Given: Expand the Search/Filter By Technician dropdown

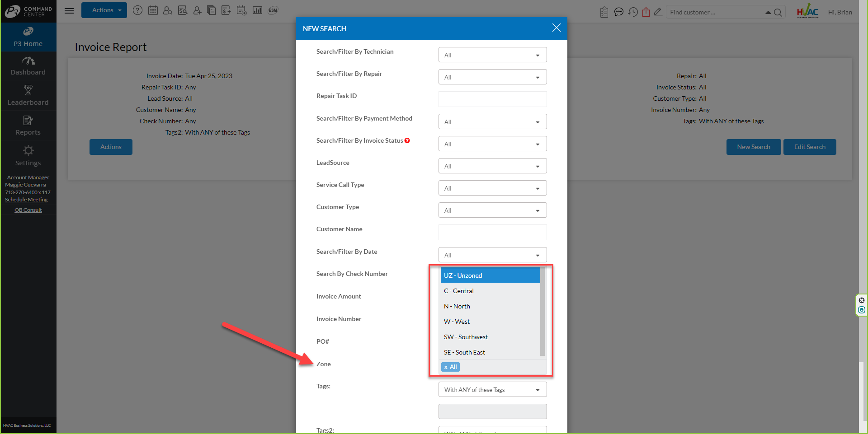Looking at the screenshot, I should tap(492, 55).
